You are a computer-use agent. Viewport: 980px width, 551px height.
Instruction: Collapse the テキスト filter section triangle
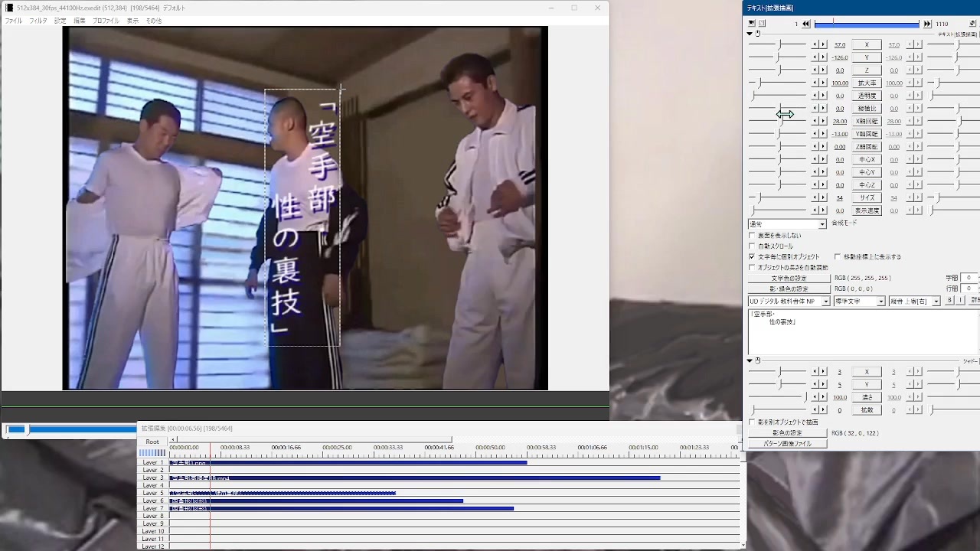point(750,34)
